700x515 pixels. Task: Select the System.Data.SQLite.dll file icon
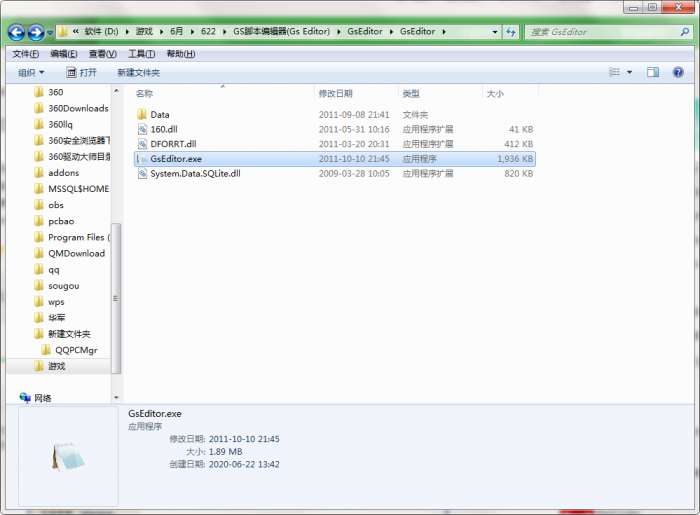click(x=142, y=174)
